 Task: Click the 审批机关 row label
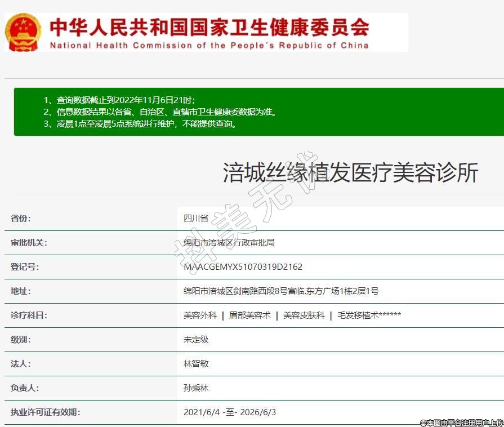pyautogui.click(x=29, y=243)
